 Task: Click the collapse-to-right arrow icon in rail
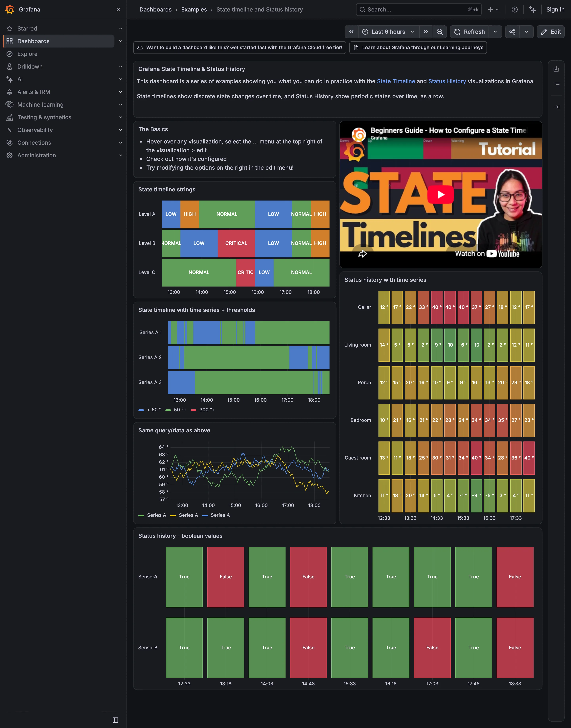[556, 107]
